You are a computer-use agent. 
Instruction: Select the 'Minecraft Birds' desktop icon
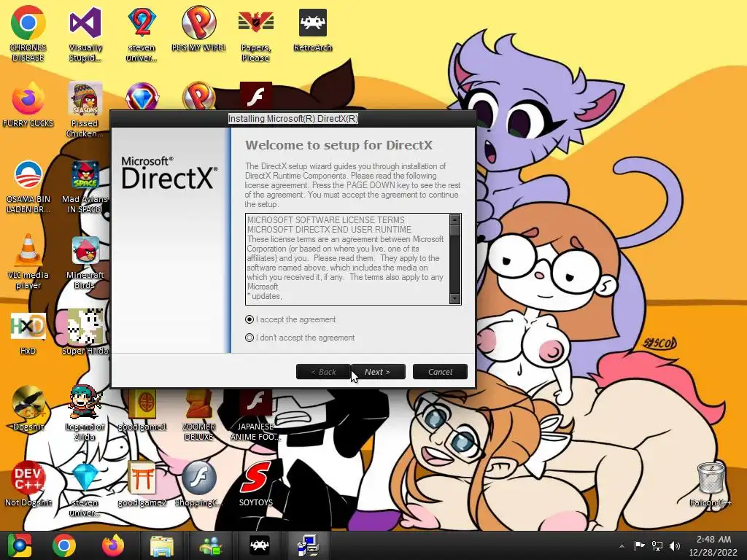click(x=85, y=262)
